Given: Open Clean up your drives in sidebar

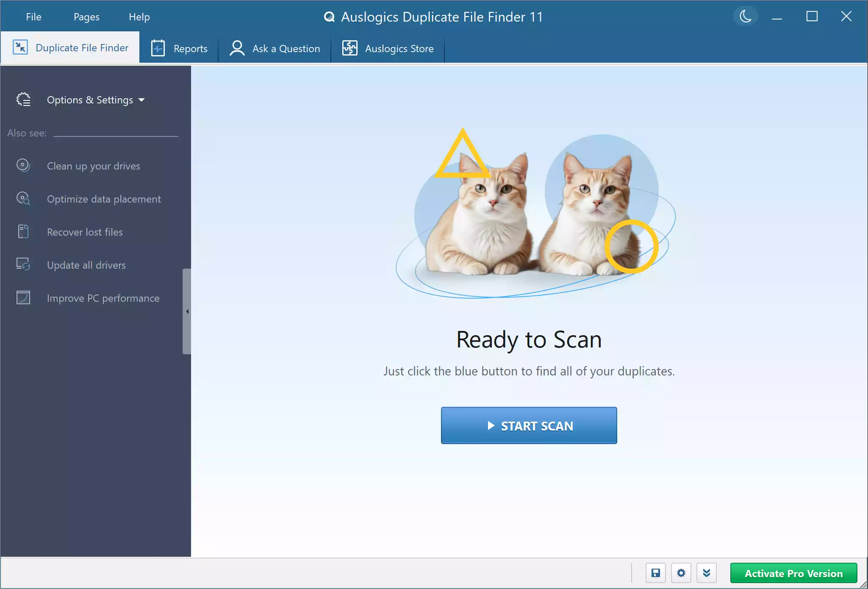Looking at the screenshot, I should (x=93, y=166).
